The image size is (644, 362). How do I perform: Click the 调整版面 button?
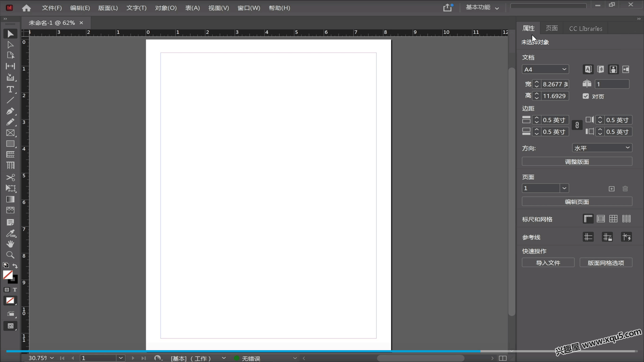[x=577, y=162]
